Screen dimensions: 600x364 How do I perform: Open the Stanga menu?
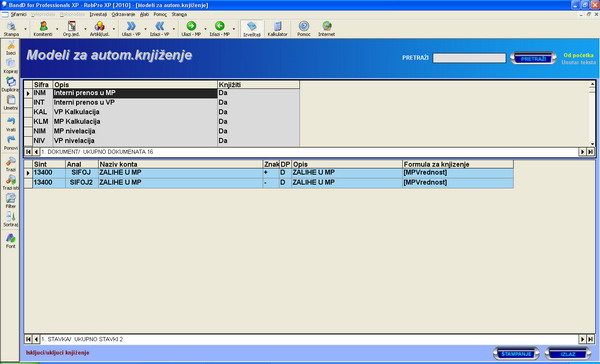[x=179, y=14]
